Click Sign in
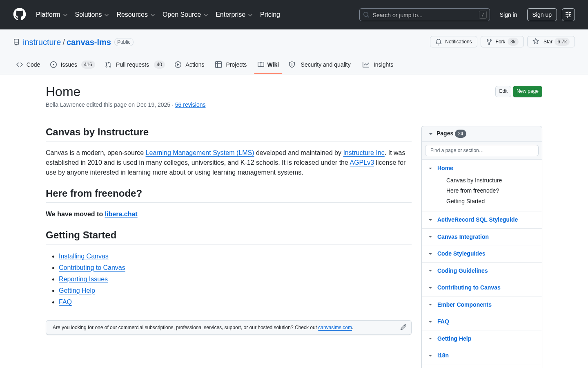588x368 pixels. 508,15
